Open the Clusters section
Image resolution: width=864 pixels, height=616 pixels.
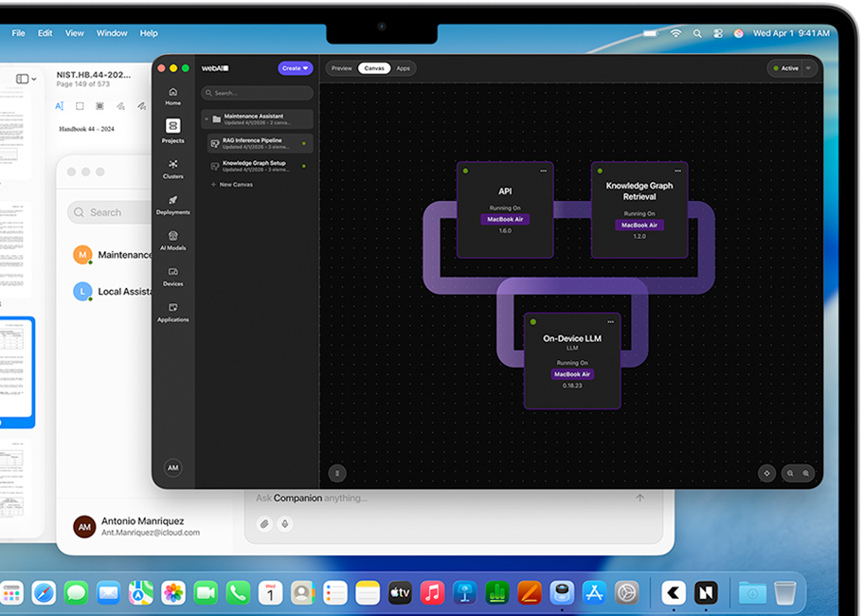pyautogui.click(x=172, y=168)
